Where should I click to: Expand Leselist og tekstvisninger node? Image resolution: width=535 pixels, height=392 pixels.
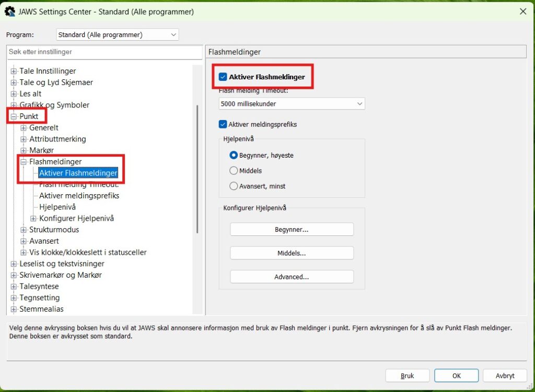pyautogui.click(x=14, y=264)
